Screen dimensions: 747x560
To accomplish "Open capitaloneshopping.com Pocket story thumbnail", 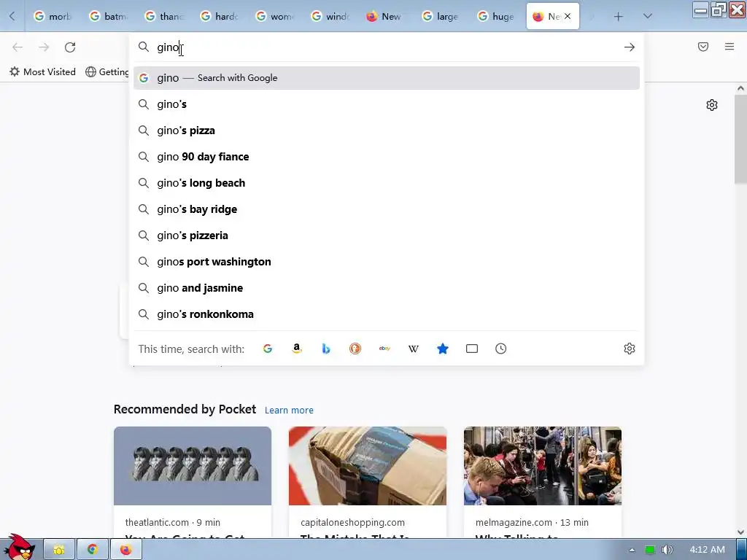I will tap(368, 466).
